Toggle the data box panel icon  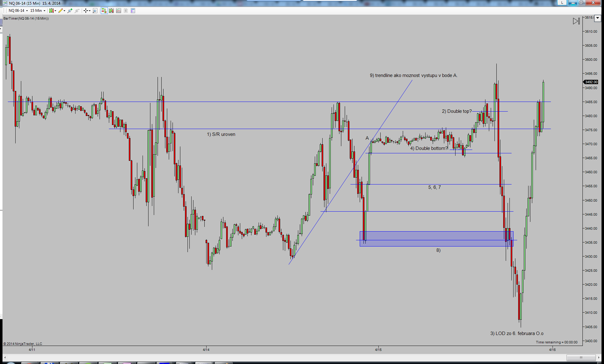click(x=133, y=11)
